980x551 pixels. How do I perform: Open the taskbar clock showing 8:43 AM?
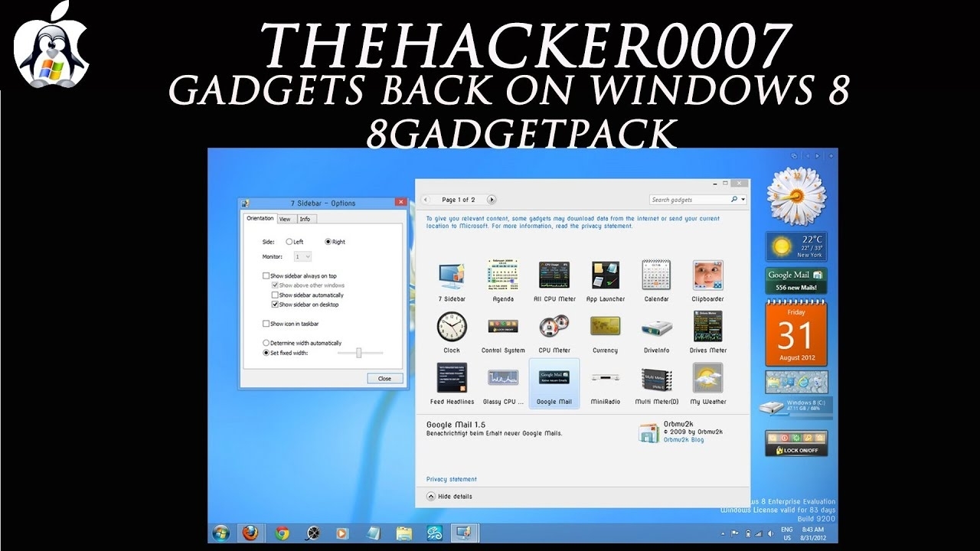point(813,533)
